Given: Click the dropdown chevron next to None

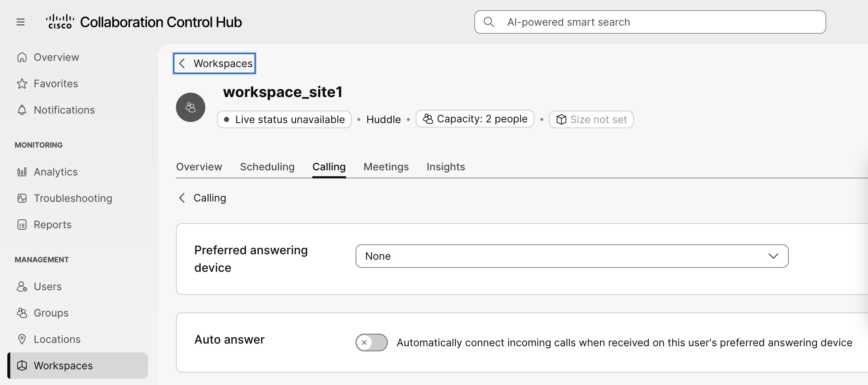Looking at the screenshot, I should (x=773, y=256).
